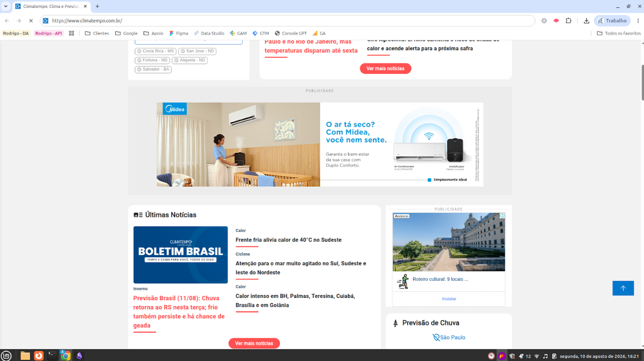Open the Midea air conditioner ad banner

pos(320,144)
